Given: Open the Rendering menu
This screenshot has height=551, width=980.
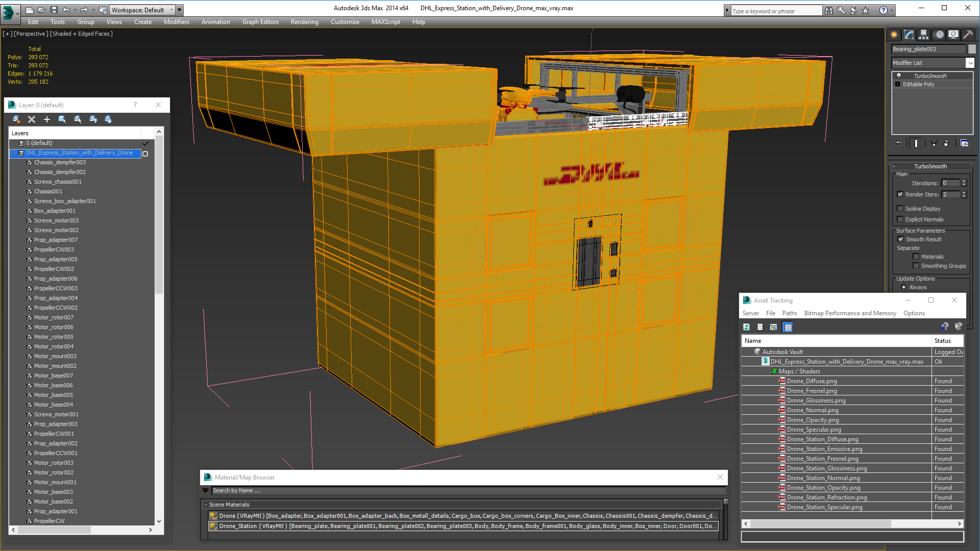Looking at the screenshot, I should (x=304, y=22).
